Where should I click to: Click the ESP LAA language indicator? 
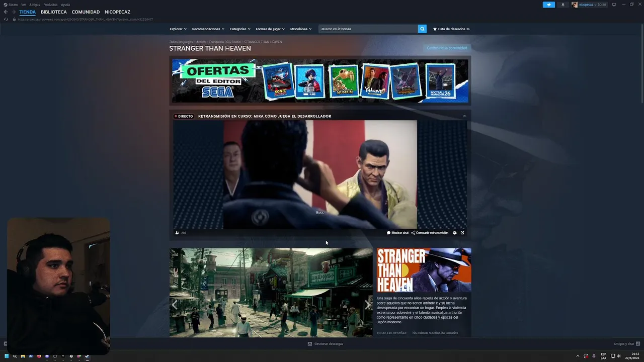pyautogui.click(x=603, y=356)
